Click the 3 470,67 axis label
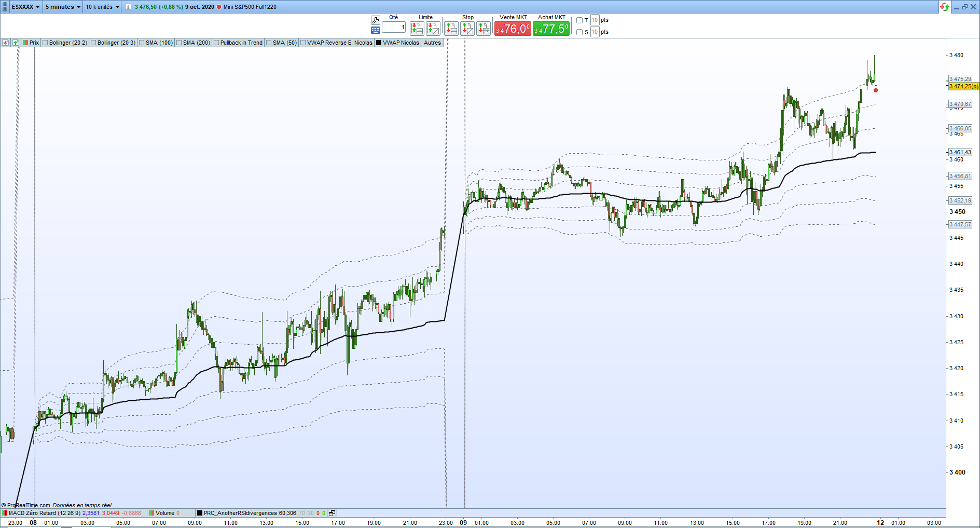 [x=960, y=104]
